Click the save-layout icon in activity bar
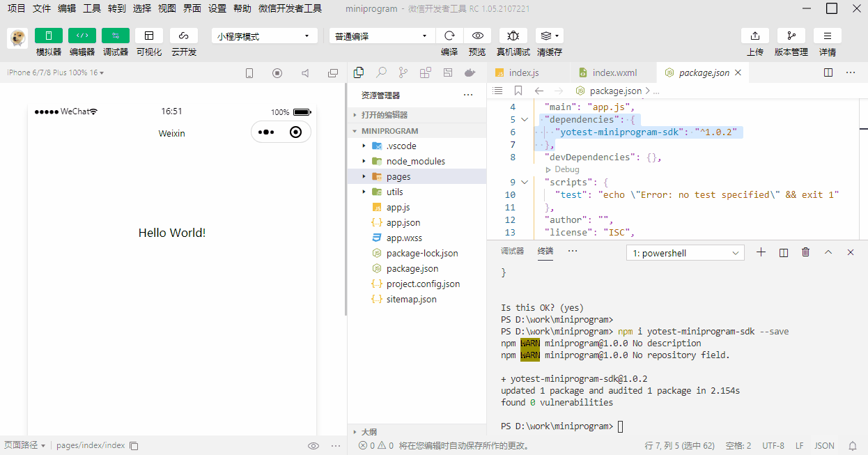 (x=448, y=72)
